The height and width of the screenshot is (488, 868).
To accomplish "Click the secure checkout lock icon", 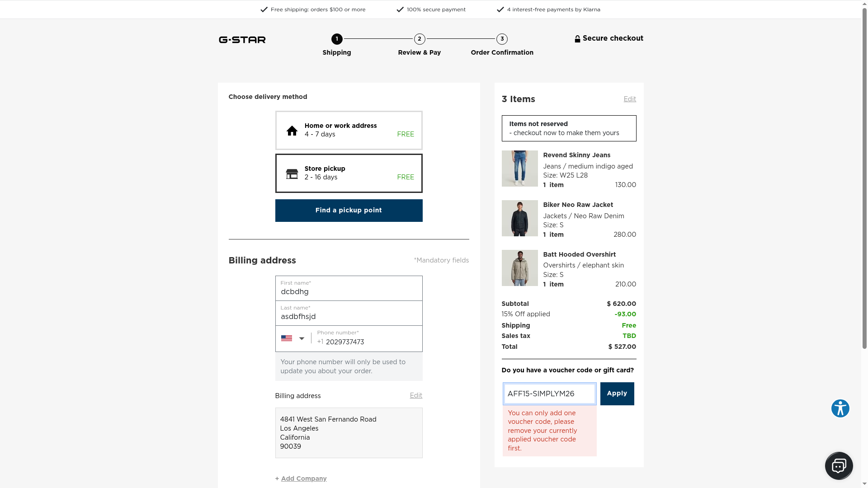I will tap(577, 39).
